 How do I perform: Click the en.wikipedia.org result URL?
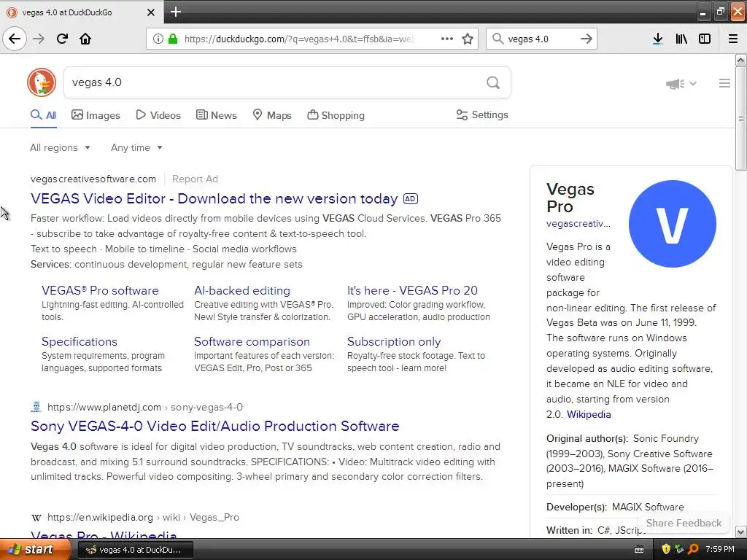pyautogui.click(x=143, y=517)
